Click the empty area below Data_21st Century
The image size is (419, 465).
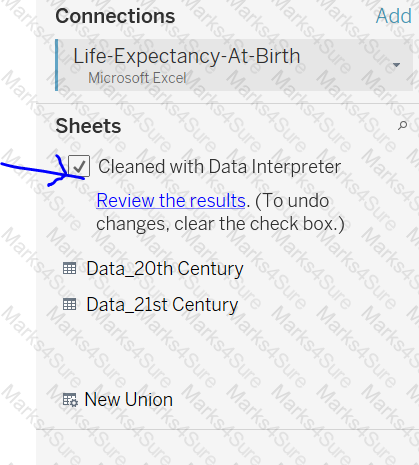click(227, 350)
